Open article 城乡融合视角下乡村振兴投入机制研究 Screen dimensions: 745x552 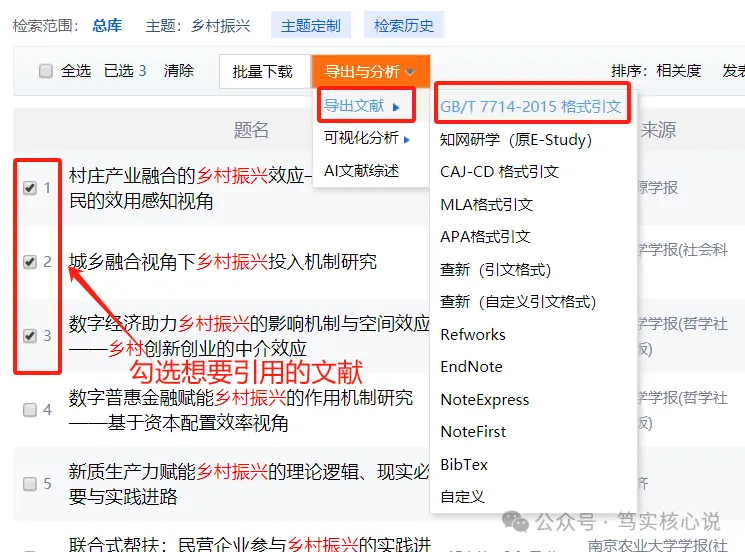223,262
